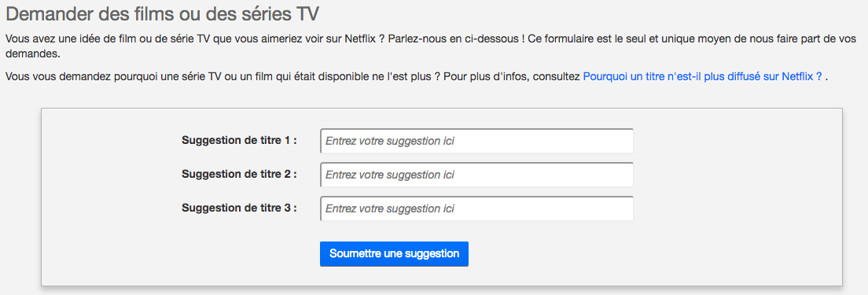Focus the Suggestion de titre 2 text box
The width and height of the screenshot is (868, 295).
[476, 175]
